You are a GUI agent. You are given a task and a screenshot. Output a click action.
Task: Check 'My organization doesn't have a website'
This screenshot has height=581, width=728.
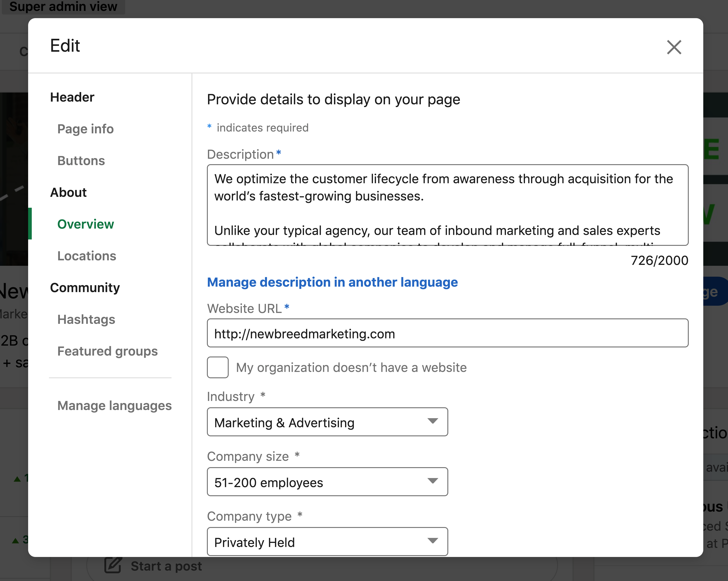coord(218,367)
